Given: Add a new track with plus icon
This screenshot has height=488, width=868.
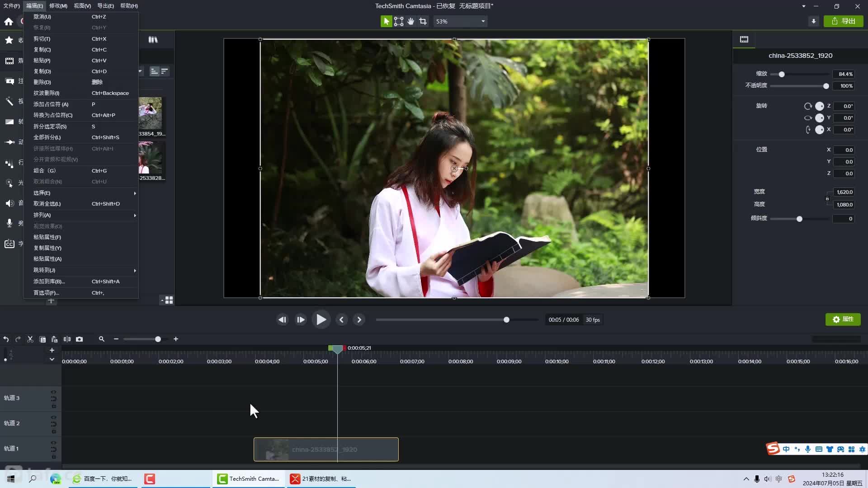Looking at the screenshot, I should pos(52,350).
